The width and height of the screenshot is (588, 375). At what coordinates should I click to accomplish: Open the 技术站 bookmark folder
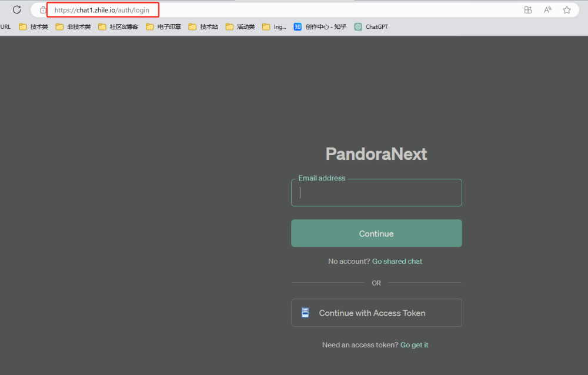pyautogui.click(x=203, y=26)
